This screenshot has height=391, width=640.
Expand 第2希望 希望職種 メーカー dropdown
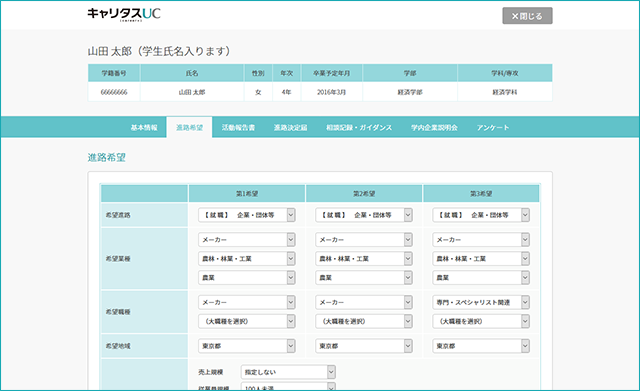(364, 302)
